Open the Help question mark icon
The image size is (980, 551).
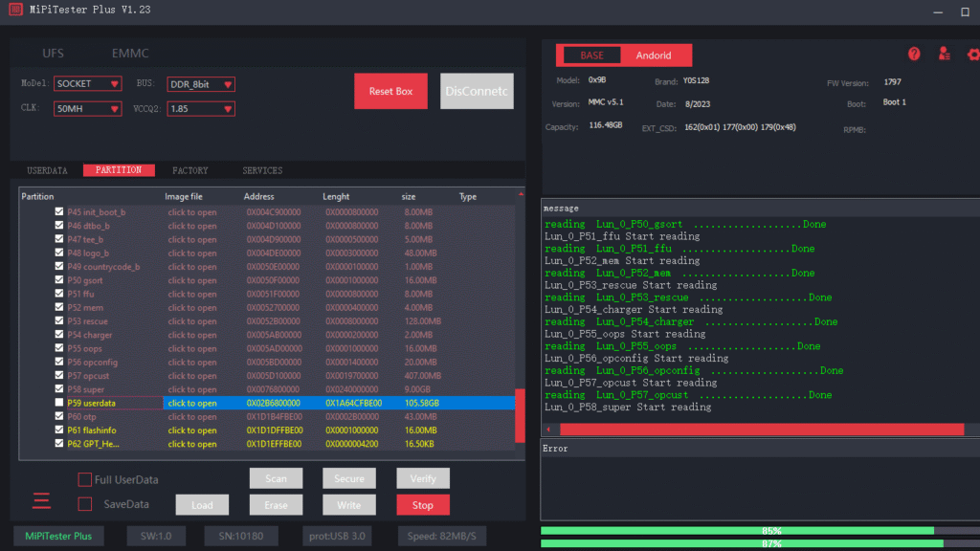coord(914,55)
